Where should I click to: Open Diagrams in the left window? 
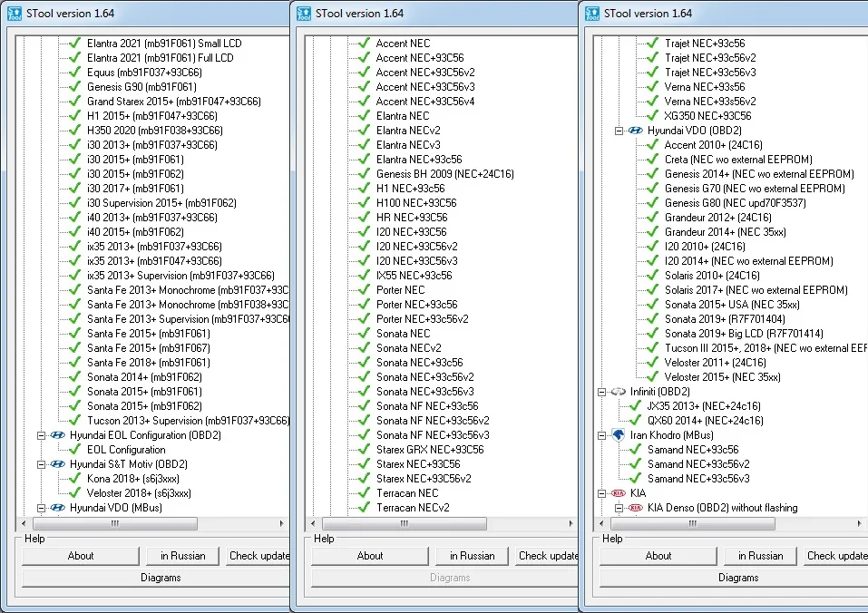point(156,578)
